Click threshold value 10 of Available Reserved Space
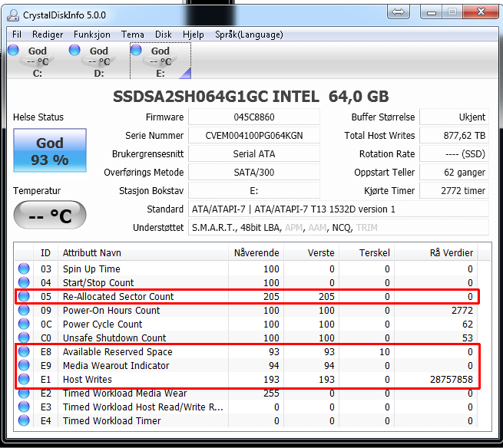The width and height of the screenshot is (503, 448). coord(385,351)
